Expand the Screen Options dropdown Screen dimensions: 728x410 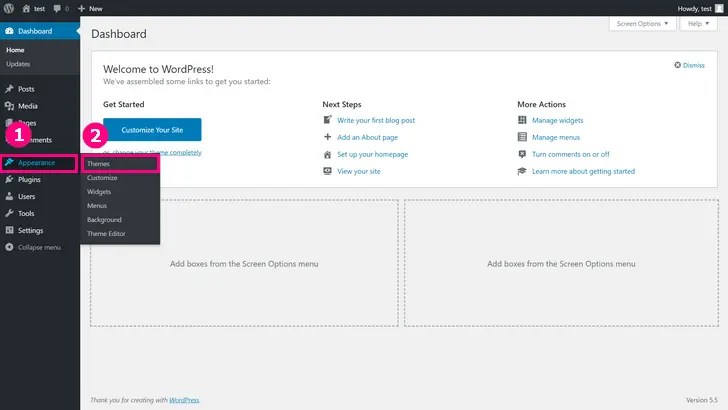click(643, 24)
